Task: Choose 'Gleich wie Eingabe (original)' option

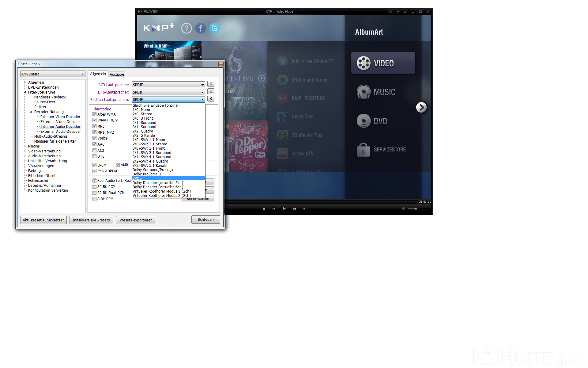Action: pos(168,105)
